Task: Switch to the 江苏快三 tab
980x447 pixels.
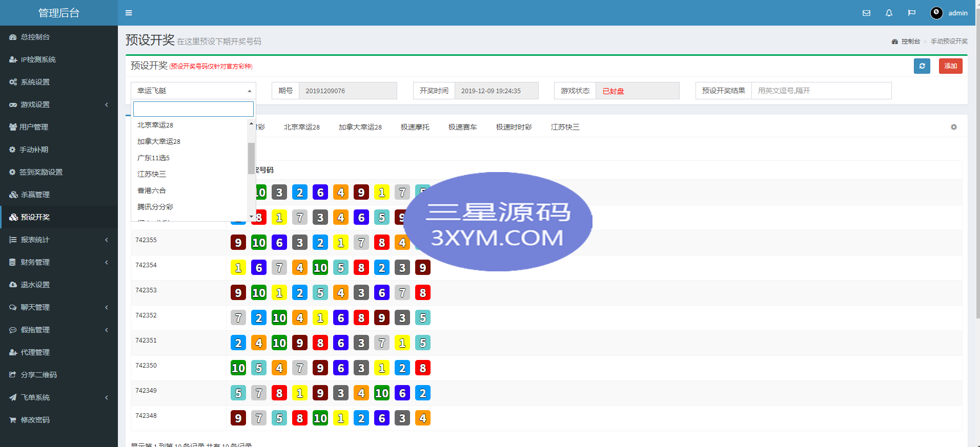Action: [x=565, y=127]
